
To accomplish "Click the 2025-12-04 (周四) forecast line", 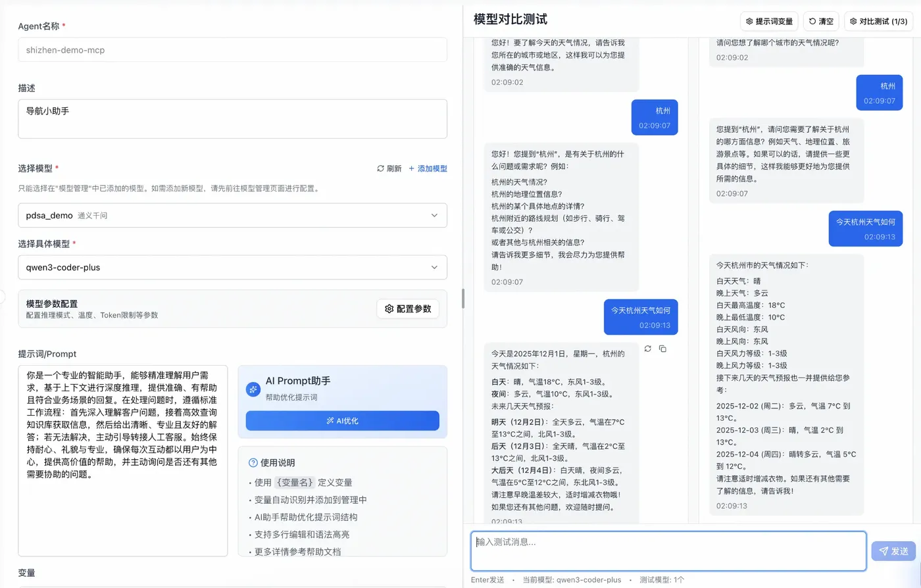I will tap(786, 460).
